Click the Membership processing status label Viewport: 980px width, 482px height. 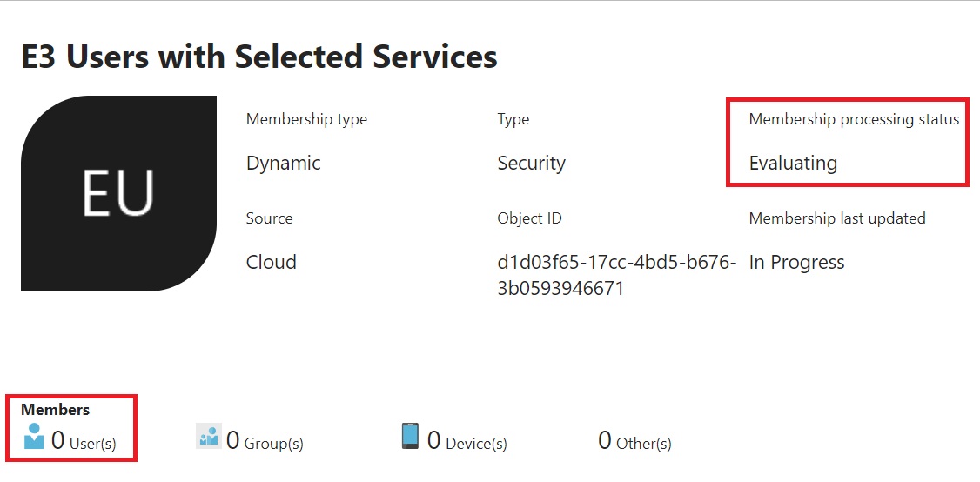[854, 119]
